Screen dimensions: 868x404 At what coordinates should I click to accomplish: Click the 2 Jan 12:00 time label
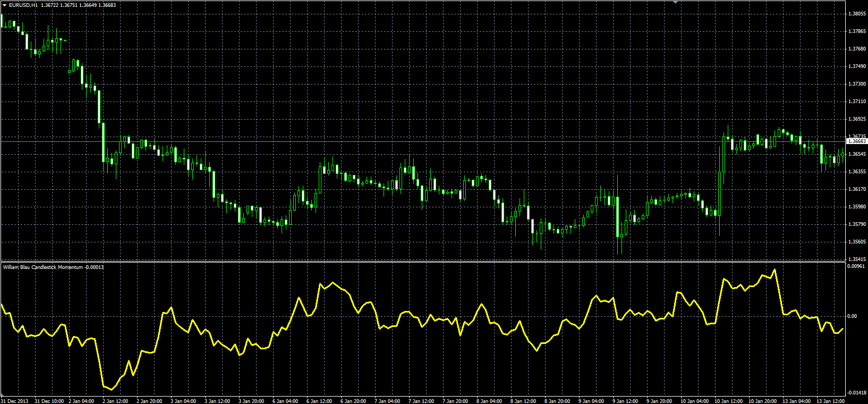(115, 401)
